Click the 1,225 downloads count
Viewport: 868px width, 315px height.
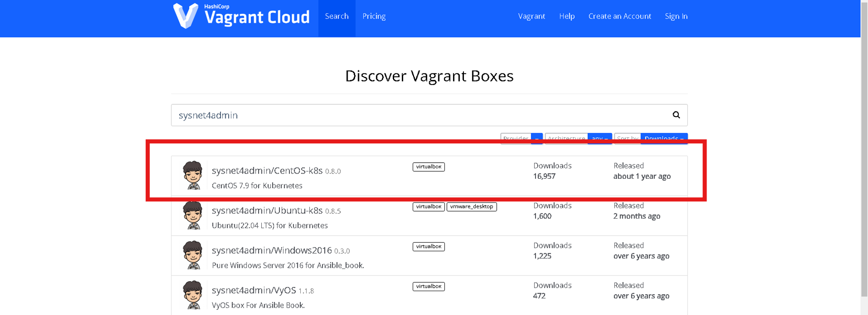pos(542,256)
